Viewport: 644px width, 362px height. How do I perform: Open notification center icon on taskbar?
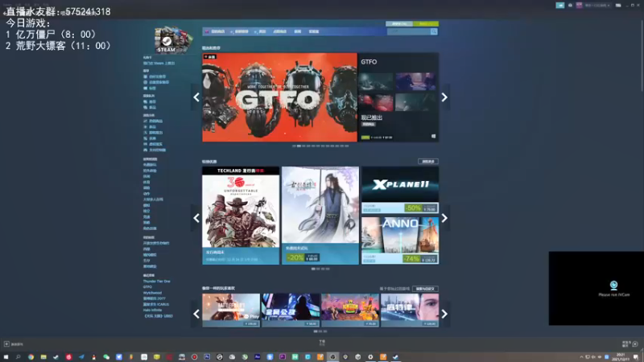pos(636,357)
